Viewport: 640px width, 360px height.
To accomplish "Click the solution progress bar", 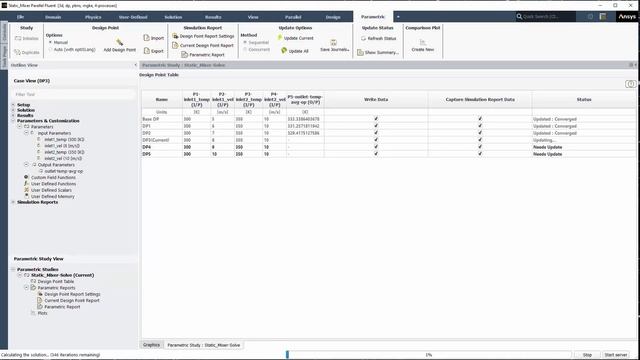I will coord(429,355).
